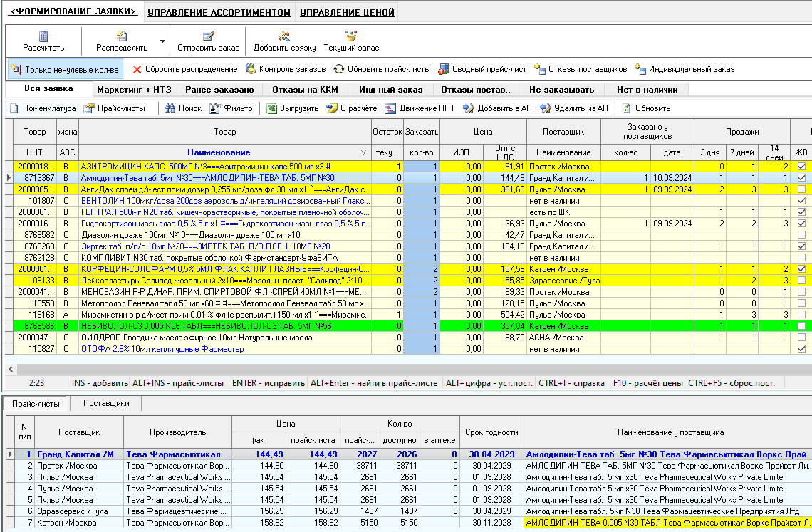This screenshot has height=532, width=812.
Task: Toggle the Только ненулевые кол-ва button
Action: click(x=64, y=69)
